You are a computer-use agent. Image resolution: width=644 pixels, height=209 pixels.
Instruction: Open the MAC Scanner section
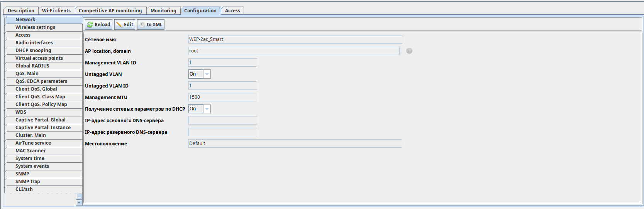(31, 151)
